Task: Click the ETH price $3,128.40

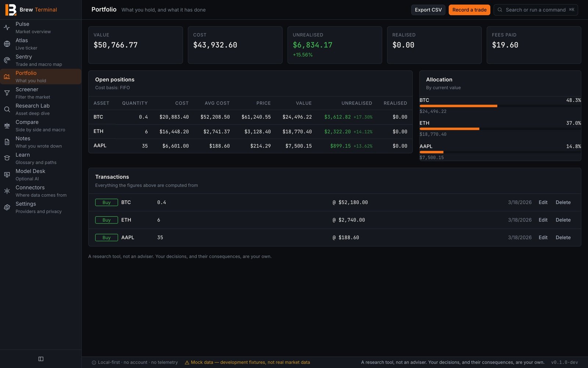Action: pyautogui.click(x=258, y=131)
